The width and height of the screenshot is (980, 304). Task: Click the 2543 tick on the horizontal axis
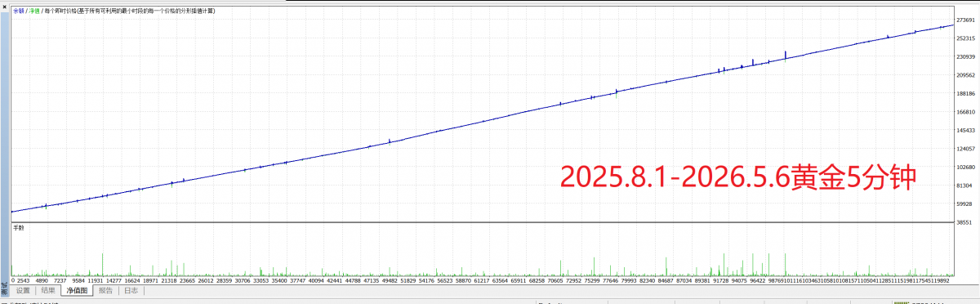[x=24, y=280]
